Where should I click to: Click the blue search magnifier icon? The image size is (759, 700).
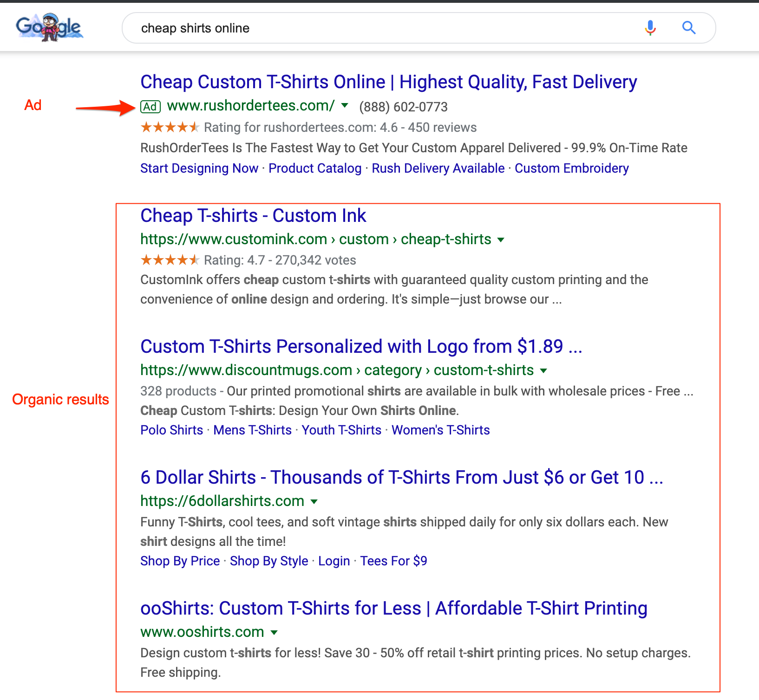(x=689, y=28)
